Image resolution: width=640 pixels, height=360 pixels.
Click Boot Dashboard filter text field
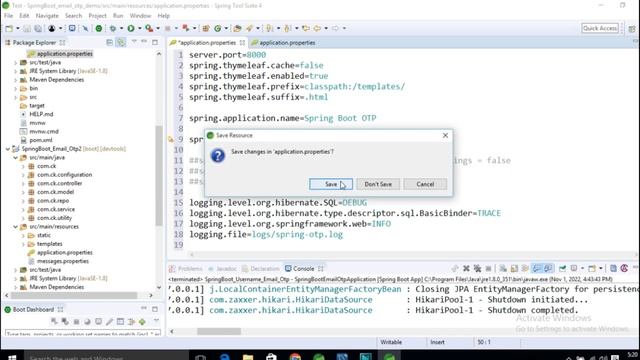point(83,333)
